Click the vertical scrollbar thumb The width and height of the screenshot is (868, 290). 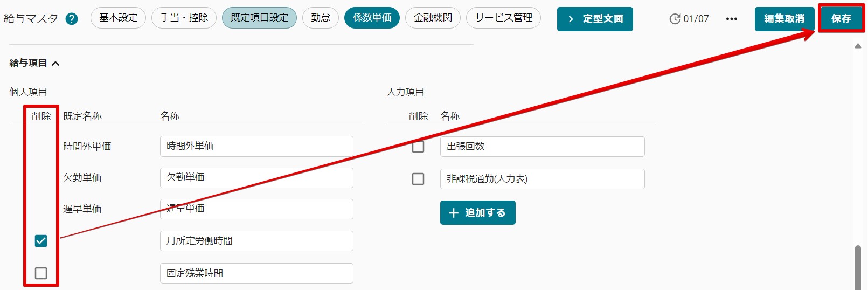(858, 268)
